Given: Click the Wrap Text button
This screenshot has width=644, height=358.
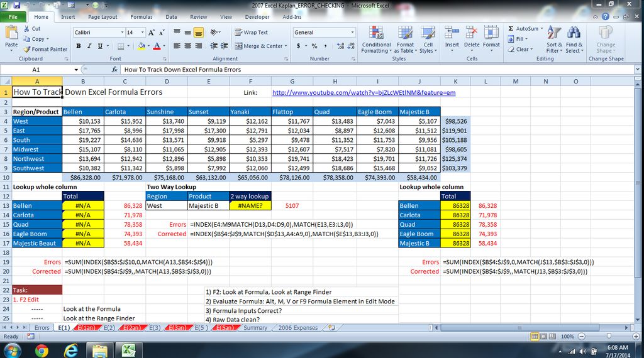Looking at the screenshot, I should click(251, 33).
